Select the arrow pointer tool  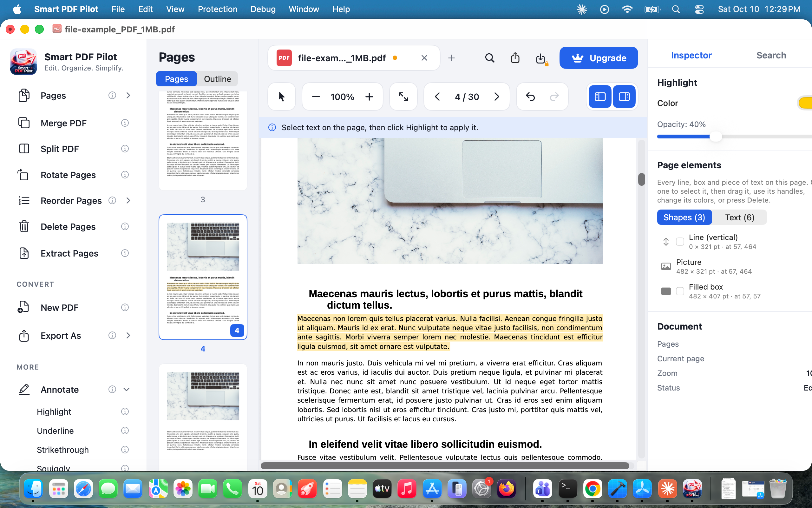(x=282, y=97)
